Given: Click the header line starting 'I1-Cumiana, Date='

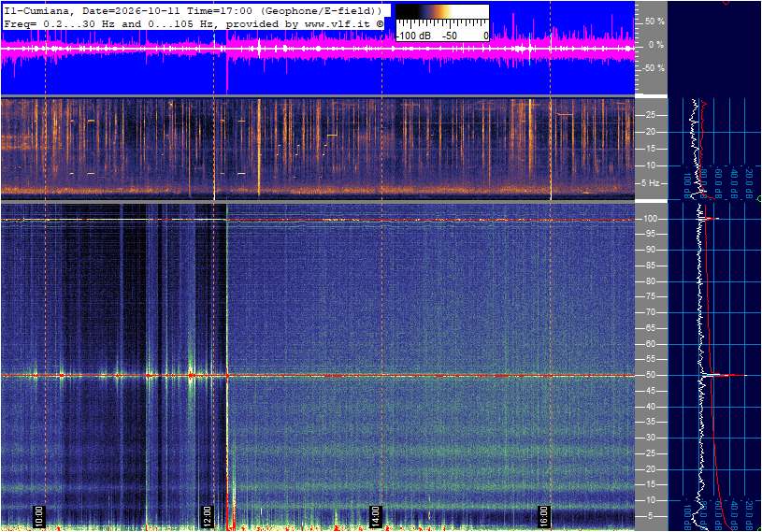Looking at the screenshot, I should pos(191,10).
